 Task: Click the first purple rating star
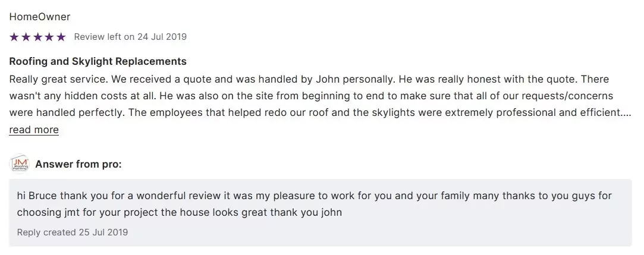tap(14, 37)
